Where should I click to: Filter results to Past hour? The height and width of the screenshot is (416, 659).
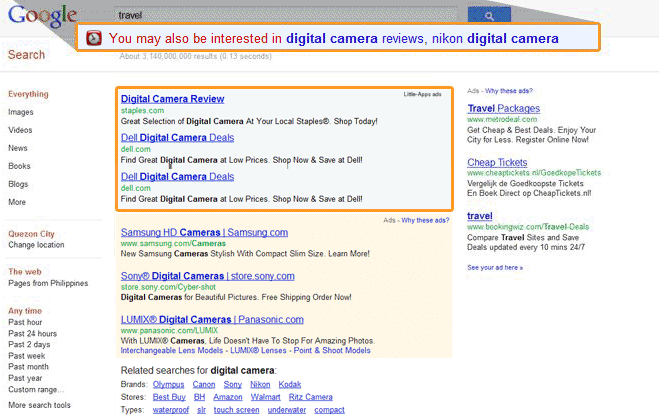pyautogui.click(x=25, y=322)
